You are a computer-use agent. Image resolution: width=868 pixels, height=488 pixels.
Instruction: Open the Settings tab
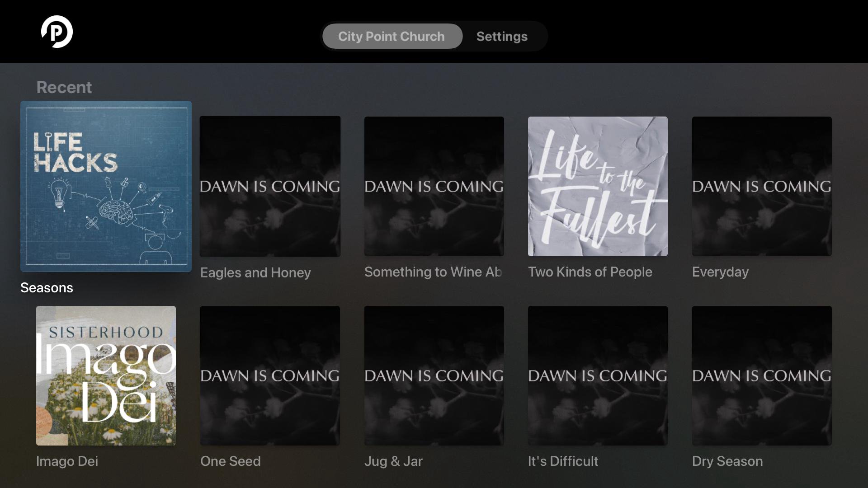[502, 36]
